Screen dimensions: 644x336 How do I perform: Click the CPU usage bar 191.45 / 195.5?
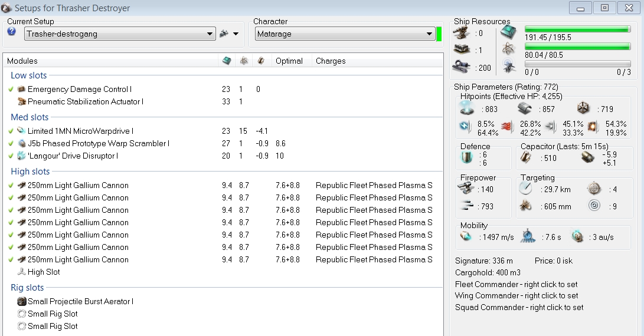[x=577, y=29]
